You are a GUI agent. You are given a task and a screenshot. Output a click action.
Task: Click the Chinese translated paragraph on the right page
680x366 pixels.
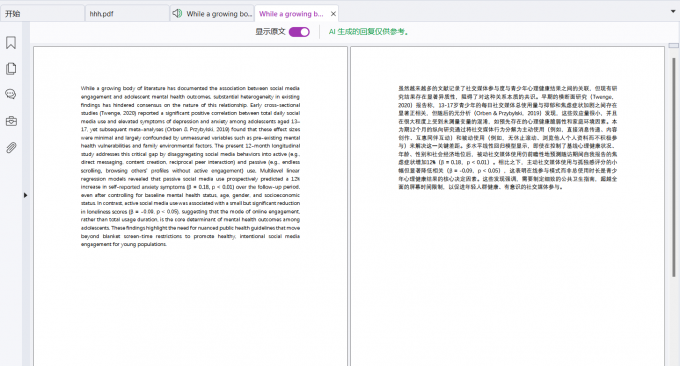(x=508, y=137)
